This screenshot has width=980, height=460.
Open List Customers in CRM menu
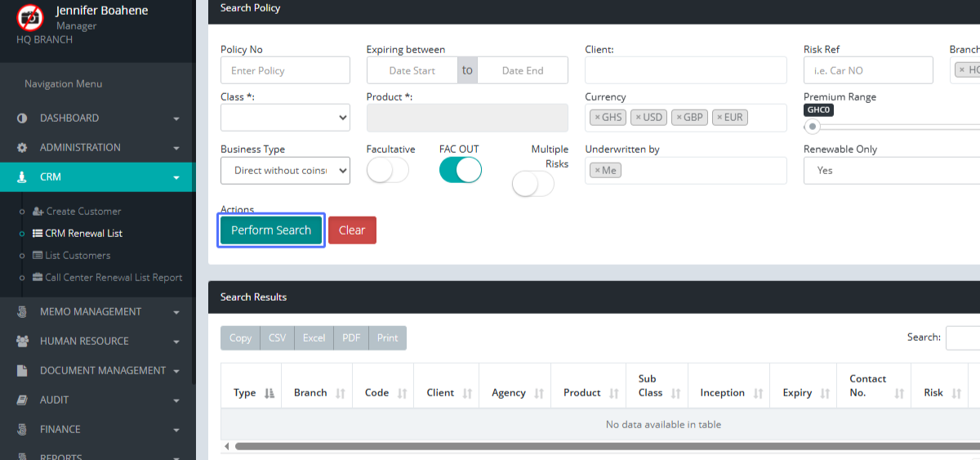click(x=78, y=256)
